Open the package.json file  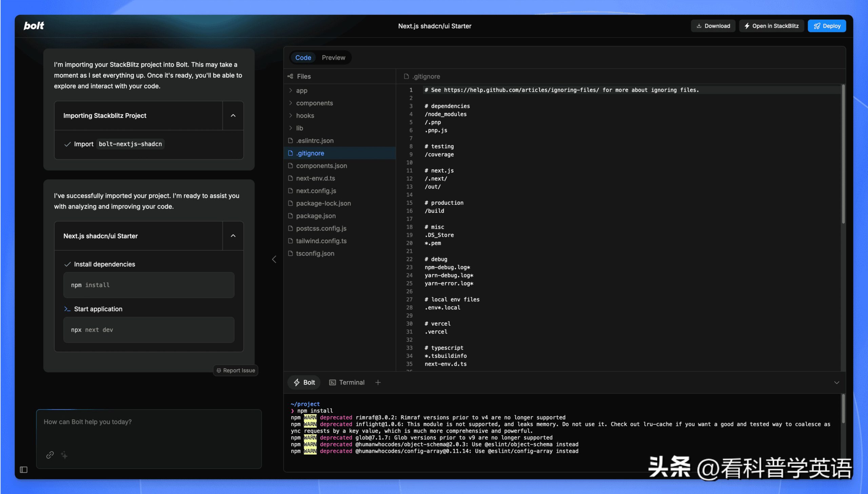tap(315, 216)
